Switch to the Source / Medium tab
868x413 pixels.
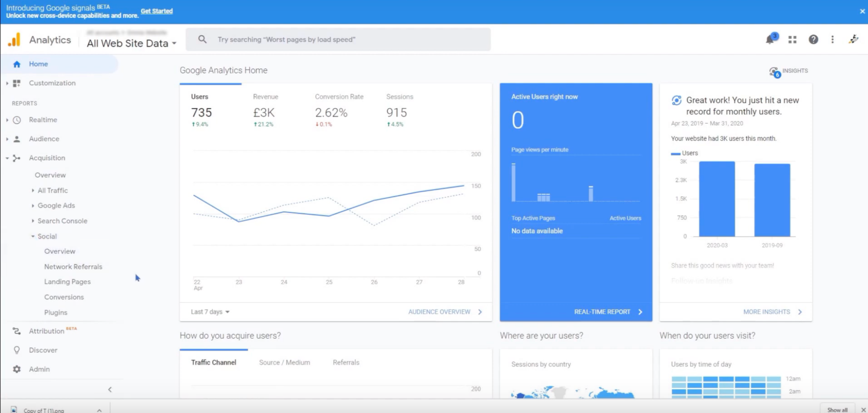pos(284,363)
